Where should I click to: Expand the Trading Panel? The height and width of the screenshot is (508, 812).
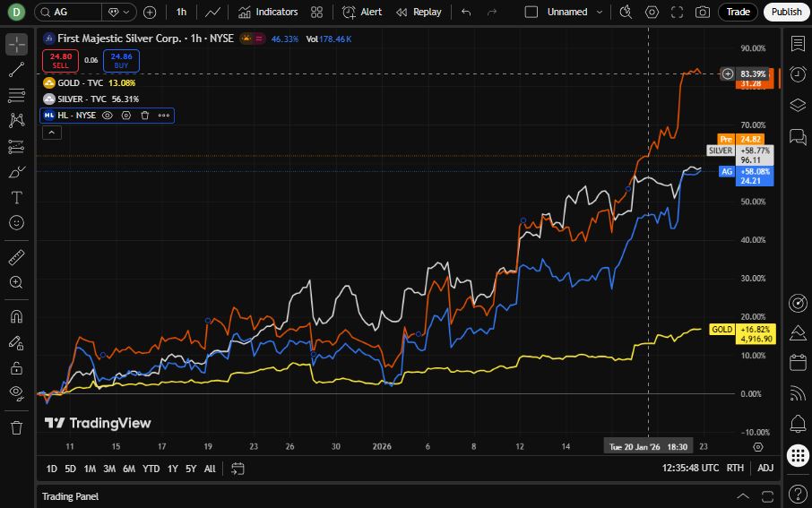[743, 496]
